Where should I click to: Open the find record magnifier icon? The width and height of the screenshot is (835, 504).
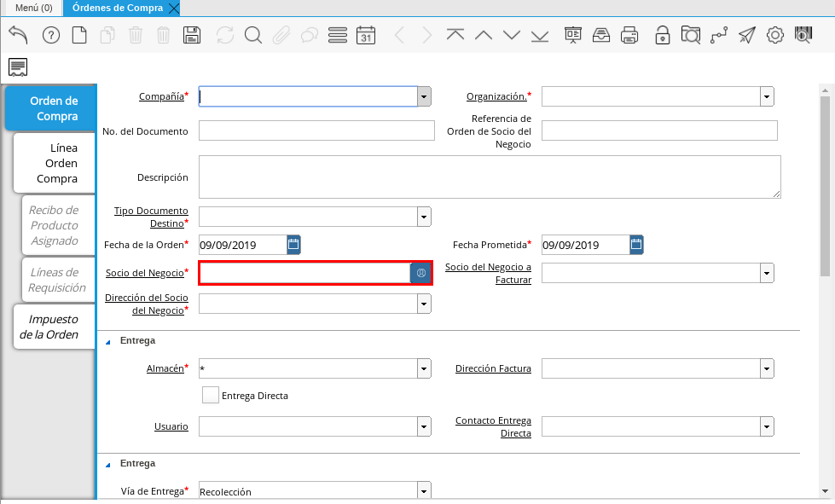pyautogui.click(x=253, y=36)
